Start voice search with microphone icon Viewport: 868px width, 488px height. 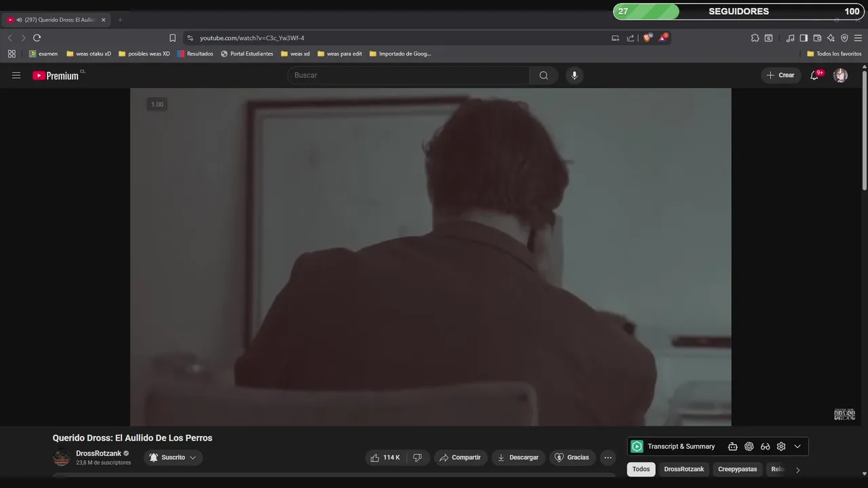click(574, 75)
